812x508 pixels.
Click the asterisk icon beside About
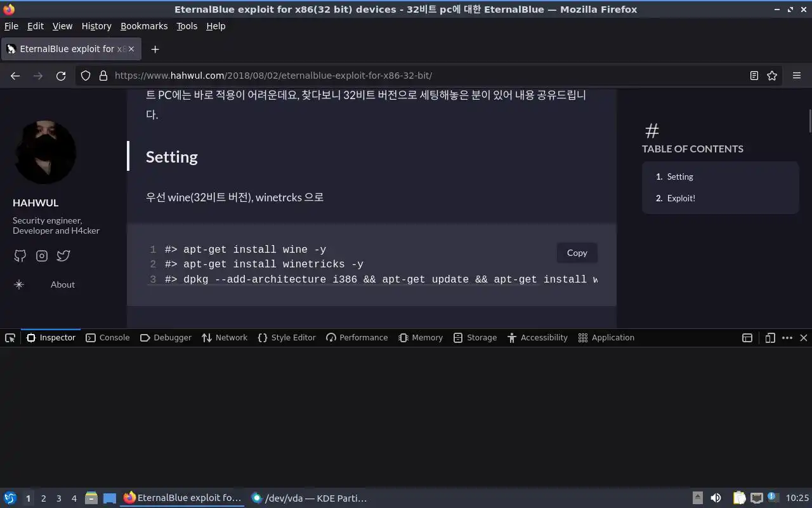19,284
